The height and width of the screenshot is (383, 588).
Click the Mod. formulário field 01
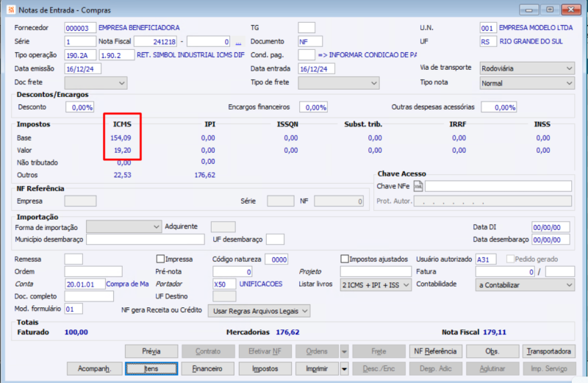(x=73, y=309)
